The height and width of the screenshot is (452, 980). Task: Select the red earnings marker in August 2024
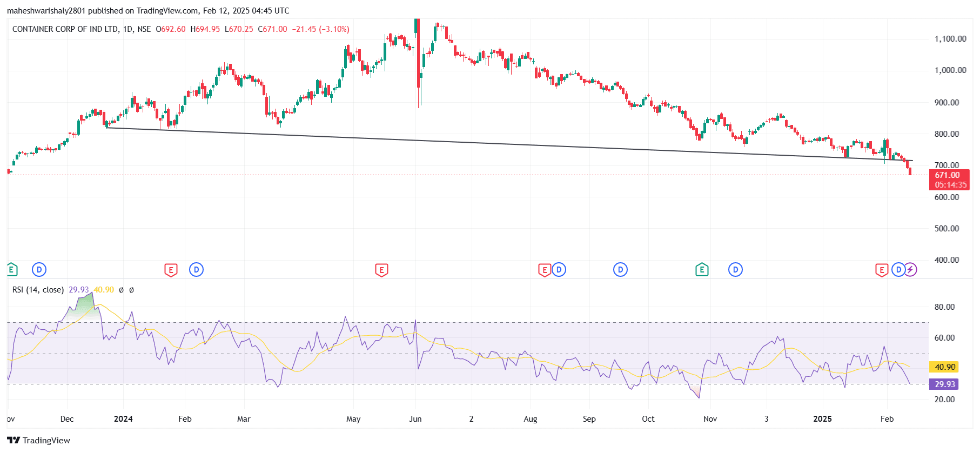click(545, 270)
